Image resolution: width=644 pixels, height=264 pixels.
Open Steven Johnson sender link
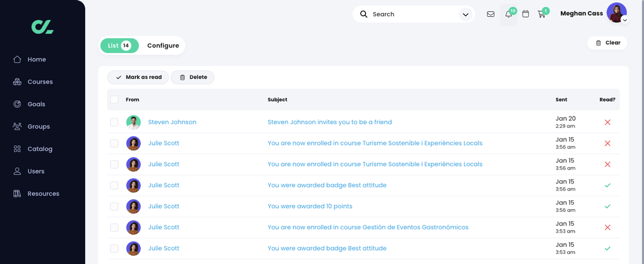coord(172,122)
